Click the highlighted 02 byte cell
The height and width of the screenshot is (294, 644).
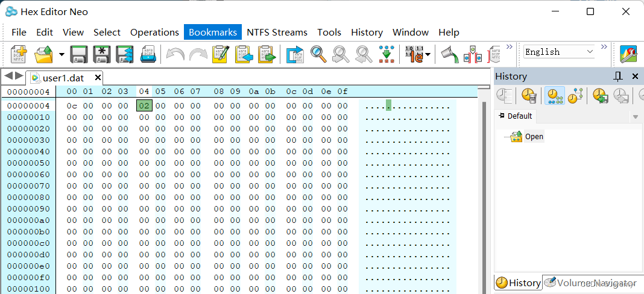click(144, 105)
